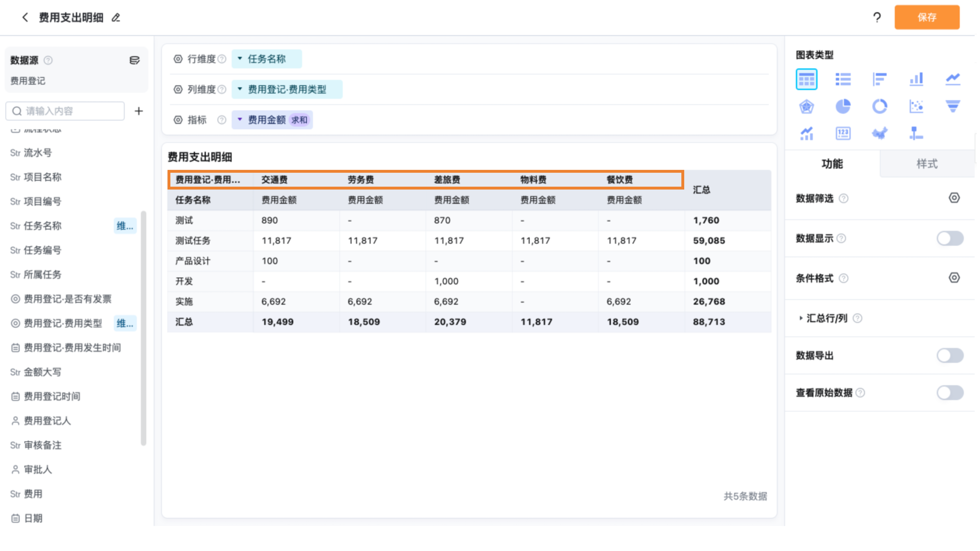Click the 维... badge beside 费用登记·费用类型 field
Screen dimensions: 980x551
tap(125, 323)
